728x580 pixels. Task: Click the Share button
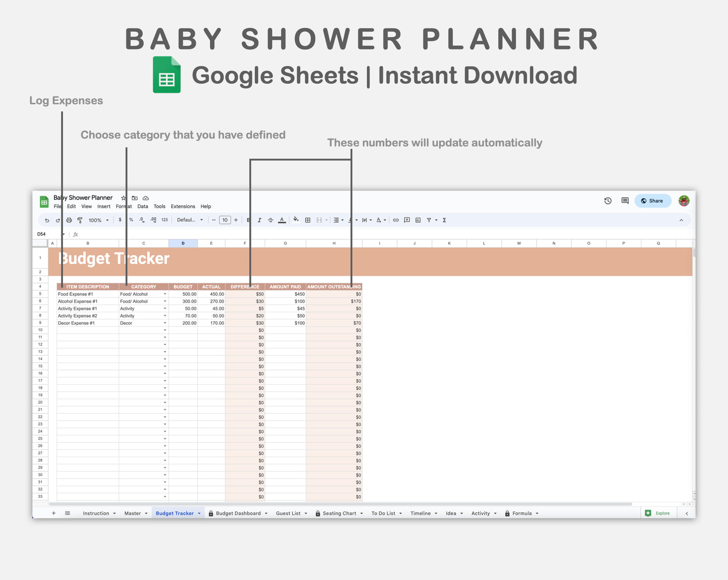652,201
